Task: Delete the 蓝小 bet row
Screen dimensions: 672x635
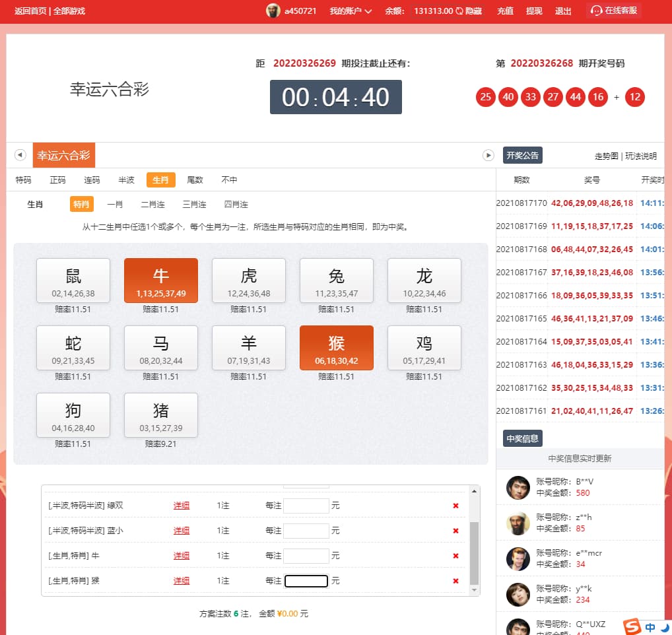Action: [455, 531]
